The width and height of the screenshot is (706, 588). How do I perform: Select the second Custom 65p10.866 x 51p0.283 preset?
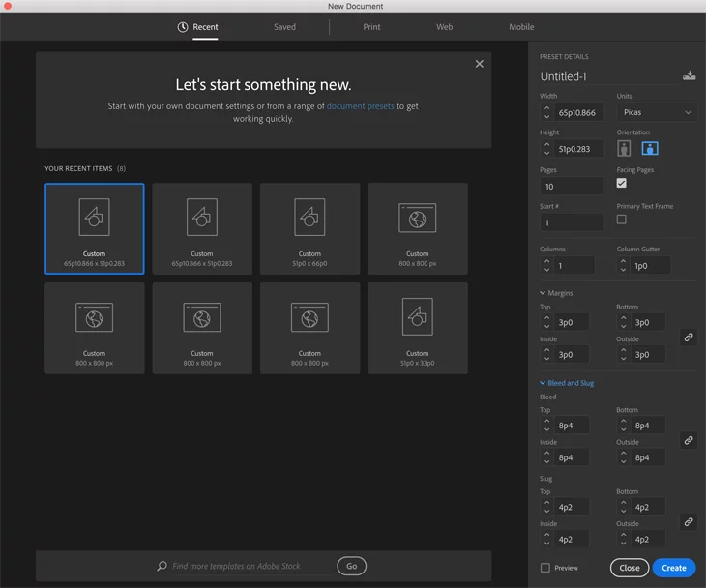click(202, 228)
